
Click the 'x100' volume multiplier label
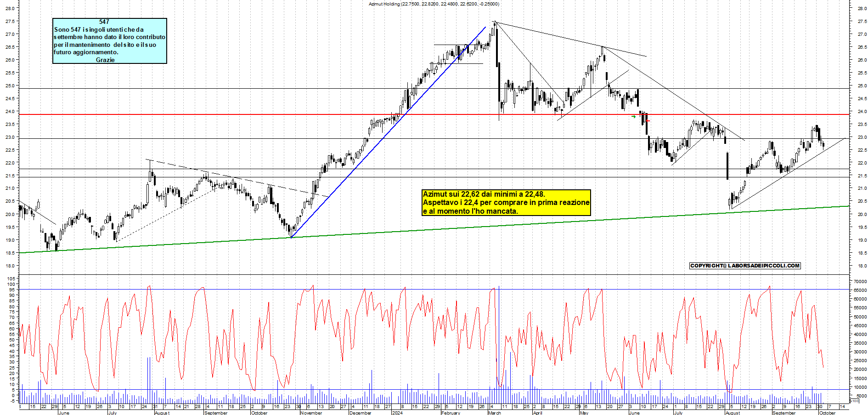[x=854, y=401]
